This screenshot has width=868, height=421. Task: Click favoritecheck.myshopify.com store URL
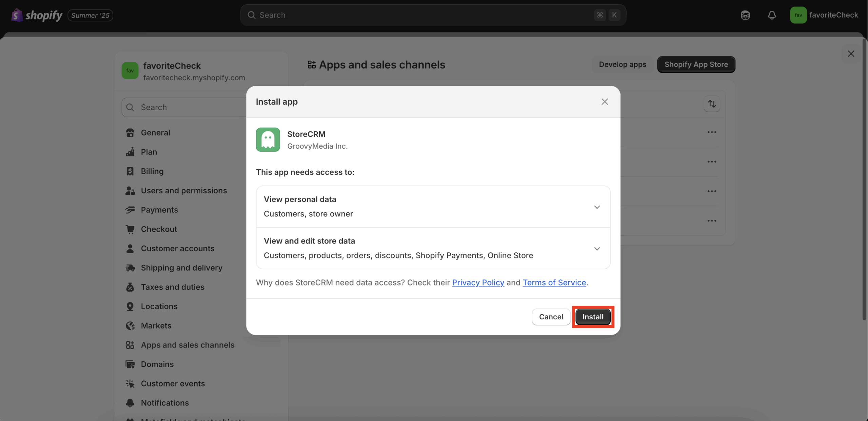point(194,78)
